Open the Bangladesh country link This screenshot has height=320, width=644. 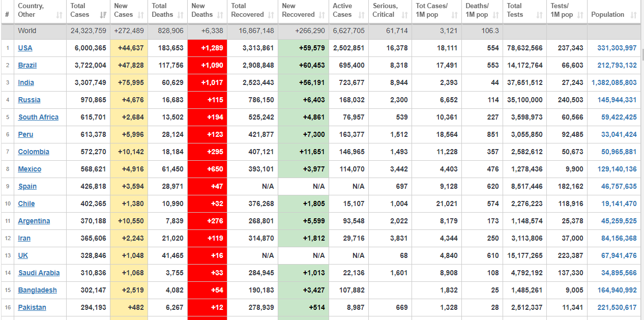tap(37, 290)
